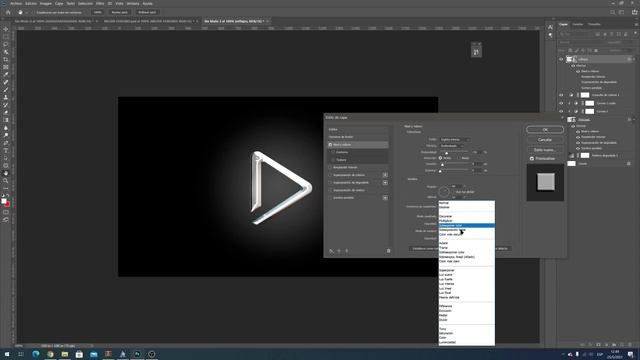This screenshot has width=640, height=360.
Task: Select the Brush tool
Action: point(6,90)
